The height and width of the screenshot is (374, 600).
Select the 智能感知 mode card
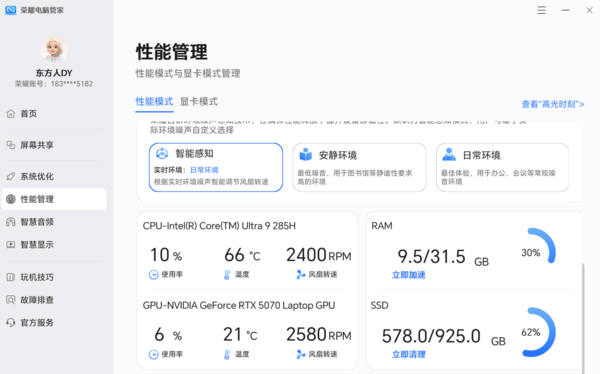point(216,167)
